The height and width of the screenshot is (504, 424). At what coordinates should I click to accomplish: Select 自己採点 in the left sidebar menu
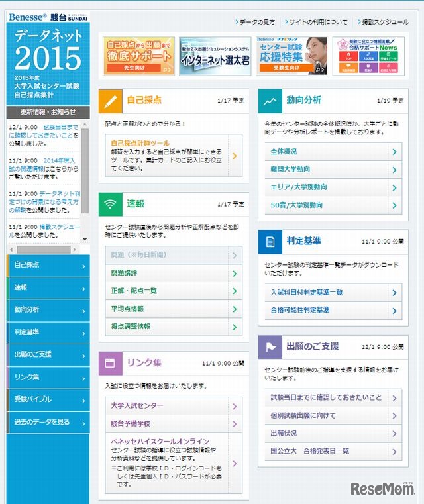(x=48, y=266)
